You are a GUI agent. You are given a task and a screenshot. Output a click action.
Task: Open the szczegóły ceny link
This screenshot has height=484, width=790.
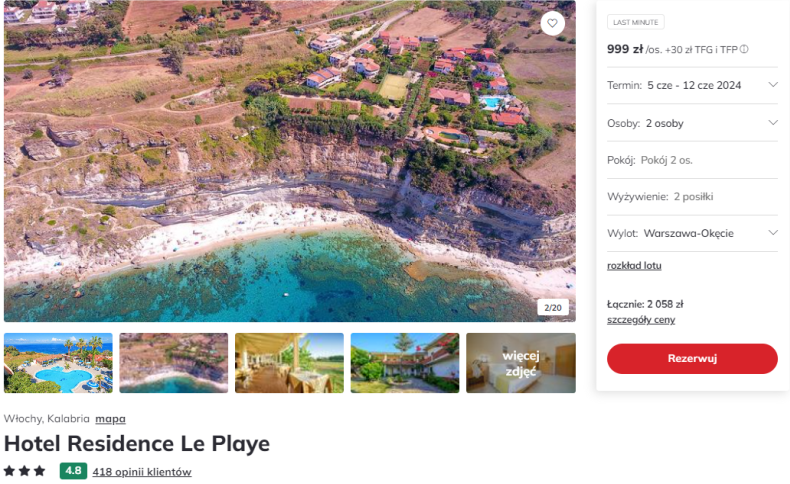tap(641, 320)
